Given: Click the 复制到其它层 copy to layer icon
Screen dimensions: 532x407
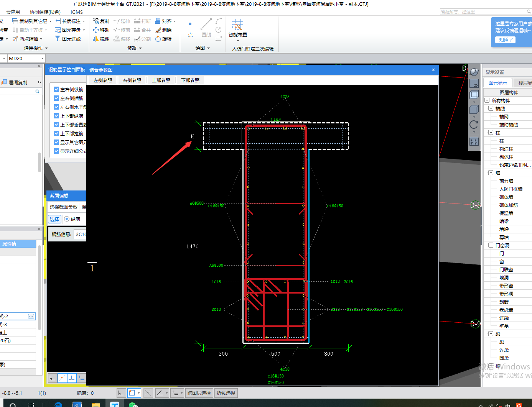Looking at the screenshot, I should 15,21.
